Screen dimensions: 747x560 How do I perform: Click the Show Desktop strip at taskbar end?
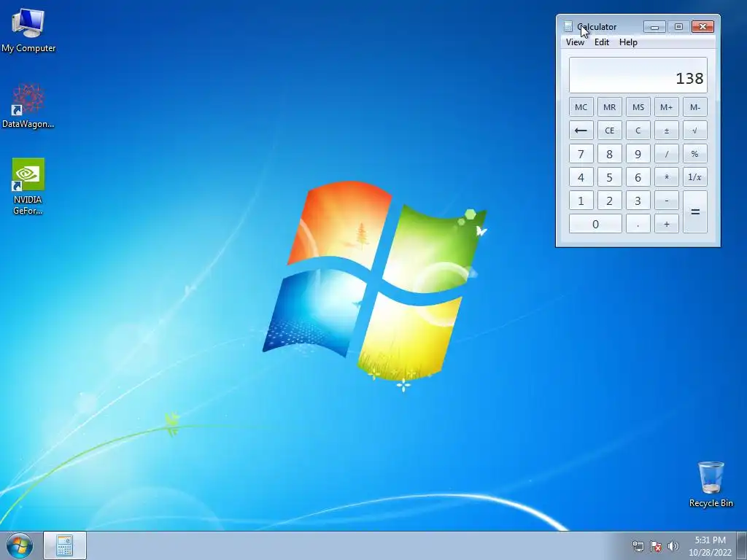742,545
